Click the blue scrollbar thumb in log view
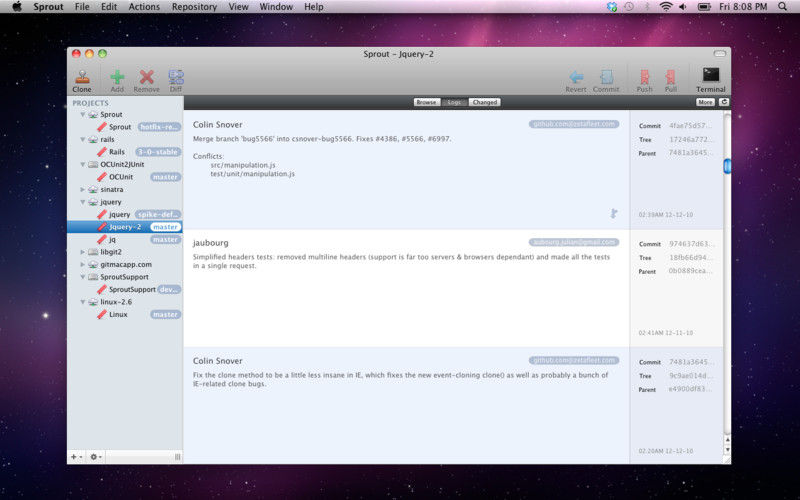Image resolution: width=800 pixels, height=500 pixels. tap(727, 166)
